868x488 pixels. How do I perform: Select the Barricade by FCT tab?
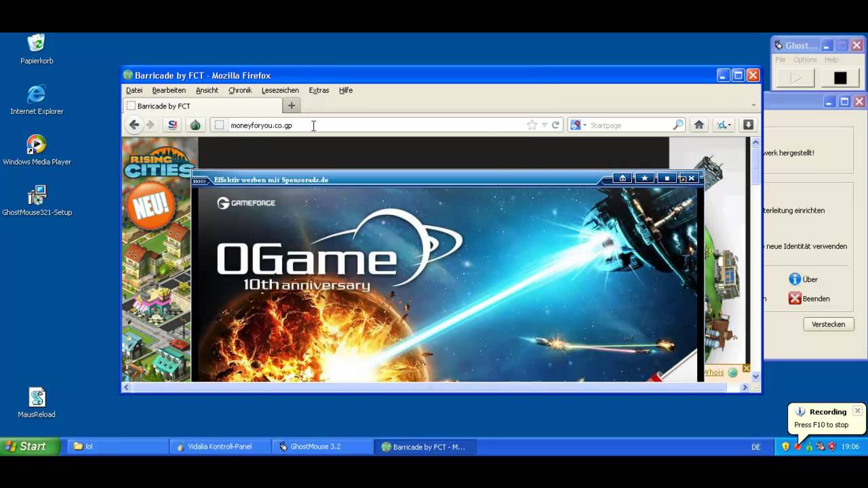click(203, 106)
